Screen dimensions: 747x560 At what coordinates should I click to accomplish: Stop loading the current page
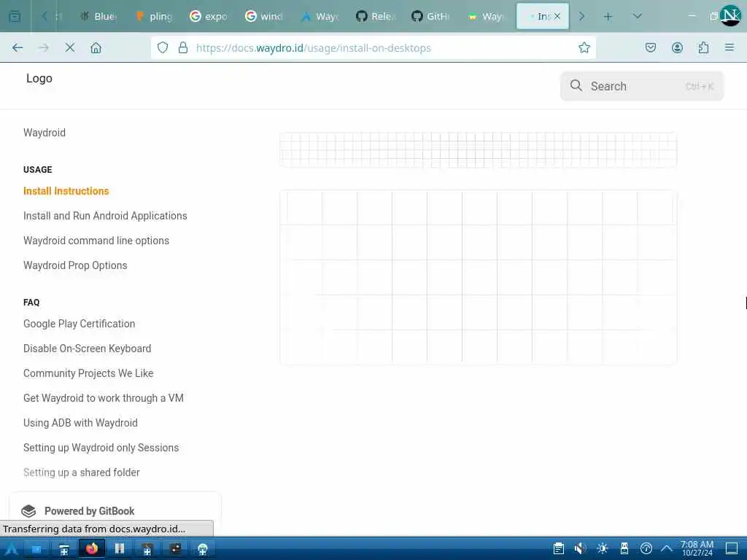(x=69, y=47)
